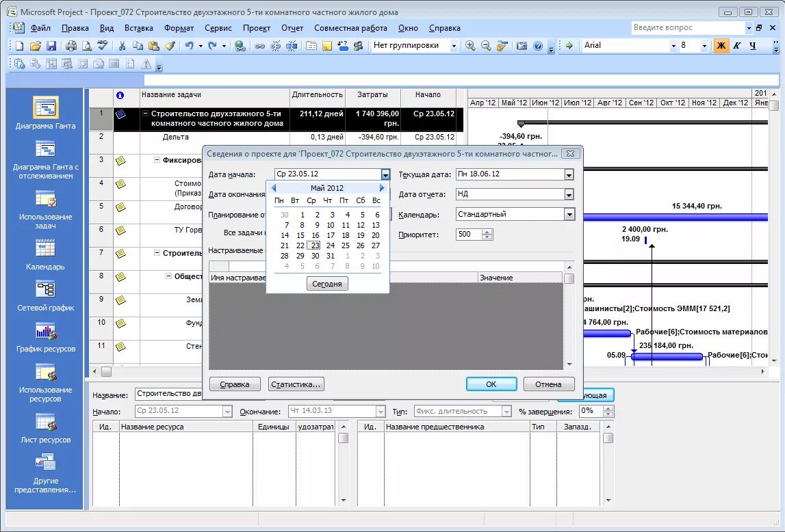The height and width of the screenshot is (532, 785).
Task: Open Статистика... from the dialog
Action: pos(296,384)
